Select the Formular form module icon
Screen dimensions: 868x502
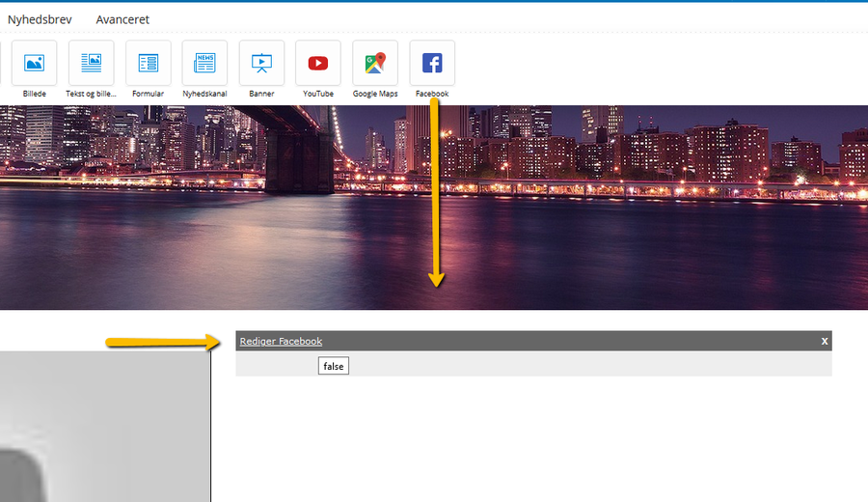[x=149, y=63]
